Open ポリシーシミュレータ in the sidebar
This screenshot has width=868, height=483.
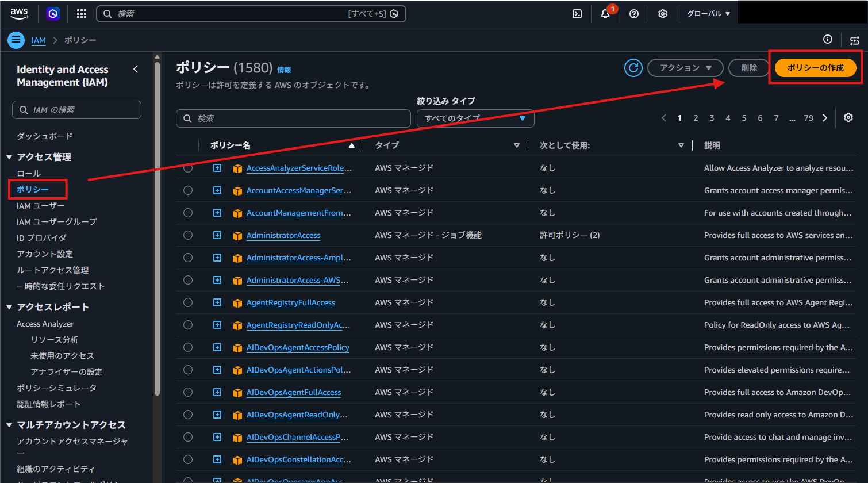[x=56, y=388]
